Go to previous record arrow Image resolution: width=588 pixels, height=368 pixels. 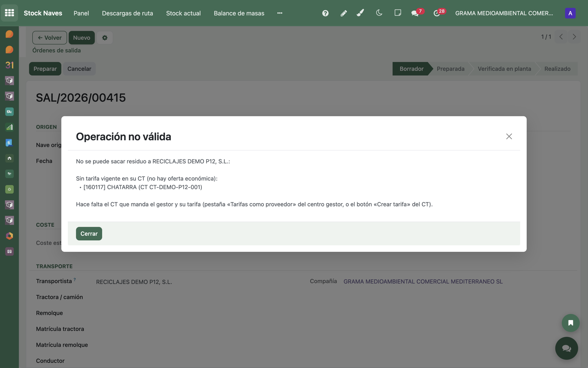pyautogui.click(x=561, y=37)
